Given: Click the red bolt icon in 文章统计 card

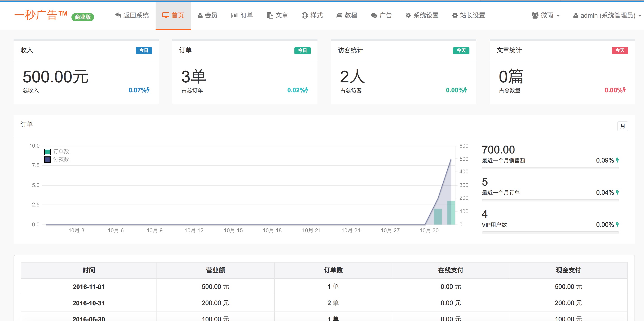Looking at the screenshot, I should [624, 90].
